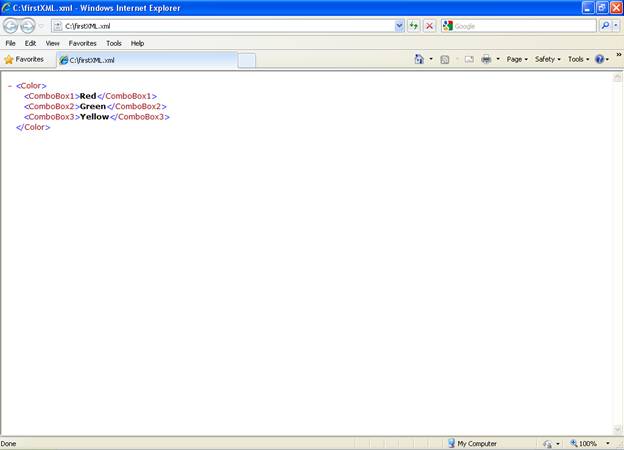Open the Page dropdown menu
Viewport: 624px width, 450px height.
(x=517, y=59)
